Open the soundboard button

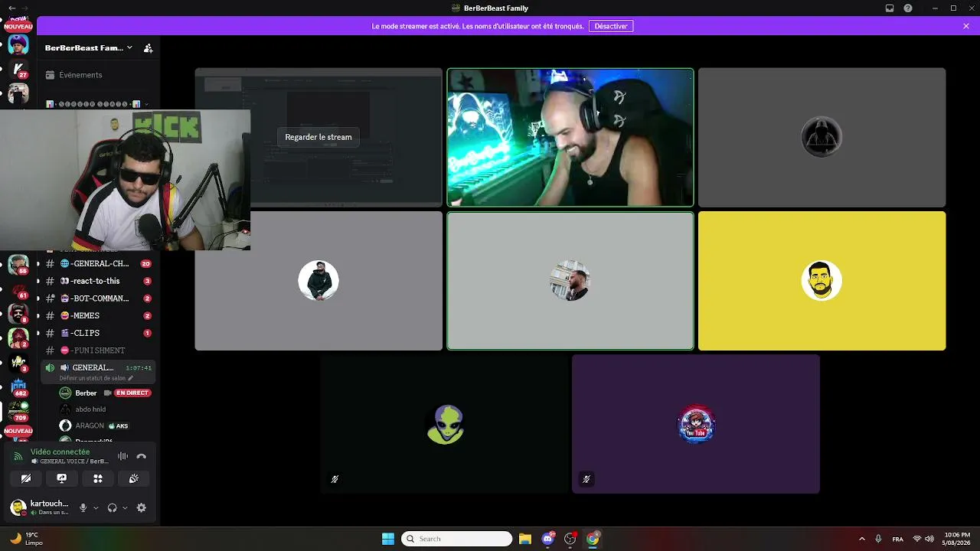(134, 478)
